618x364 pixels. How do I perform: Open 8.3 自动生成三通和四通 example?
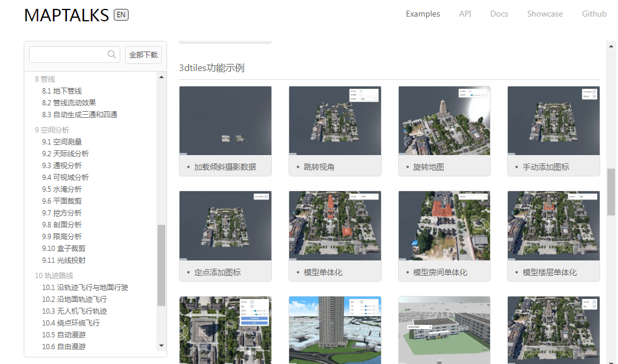(79, 114)
